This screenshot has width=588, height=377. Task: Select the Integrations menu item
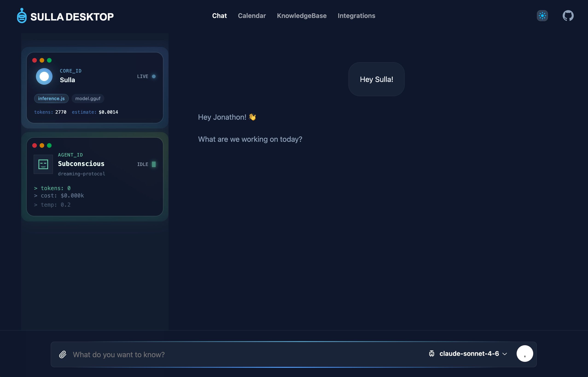356,16
